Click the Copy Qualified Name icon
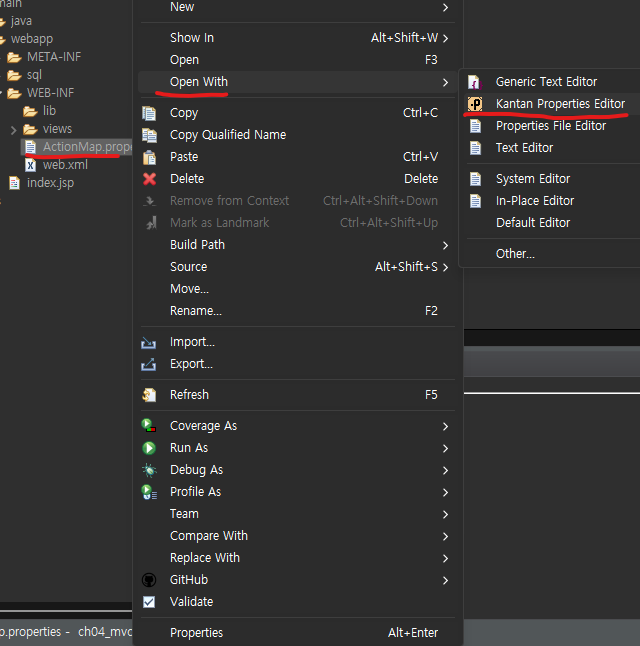This screenshot has width=640, height=646. pyautogui.click(x=149, y=135)
